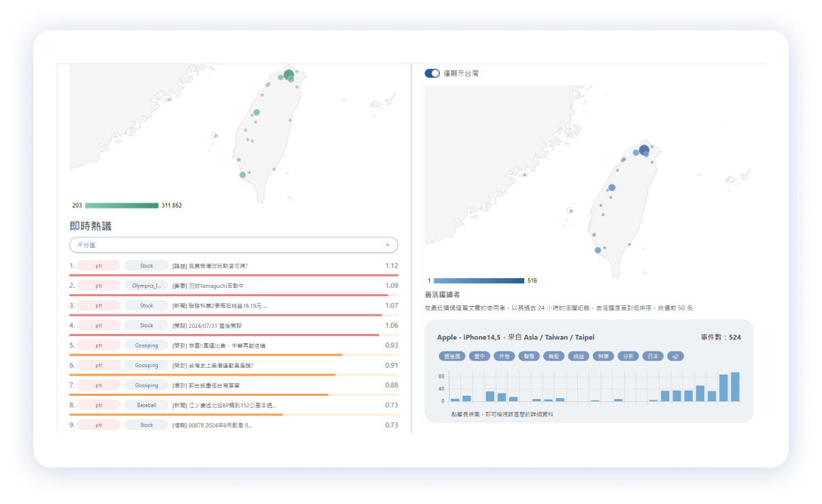This screenshot has height=504, width=822.
Task: Click the mid-island green bubble on the left map
Action: pos(256,113)
